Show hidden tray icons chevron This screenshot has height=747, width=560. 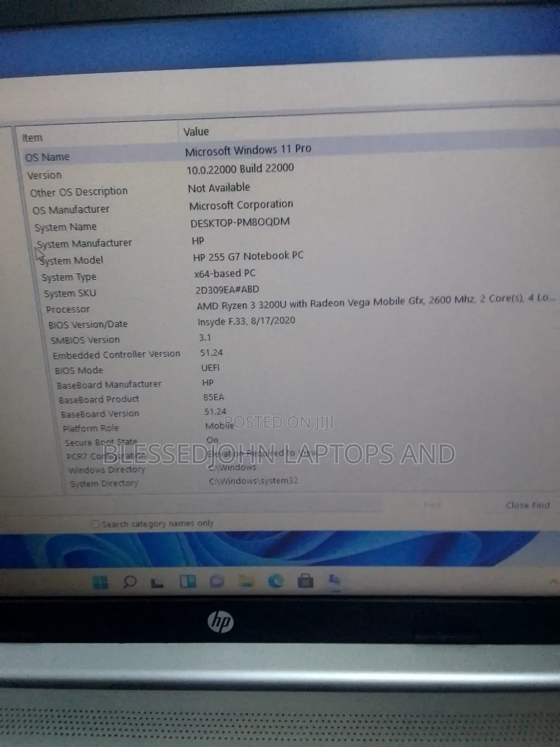pyautogui.click(x=553, y=582)
